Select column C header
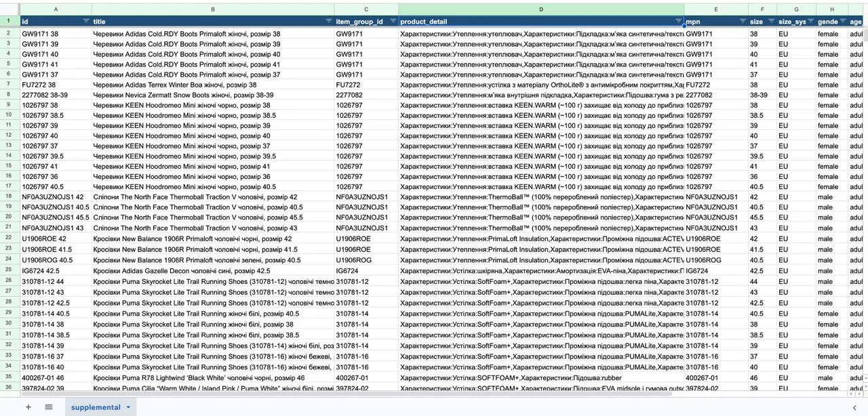This screenshot has height=416, width=868. pyautogui.click(x=366, y=9)
